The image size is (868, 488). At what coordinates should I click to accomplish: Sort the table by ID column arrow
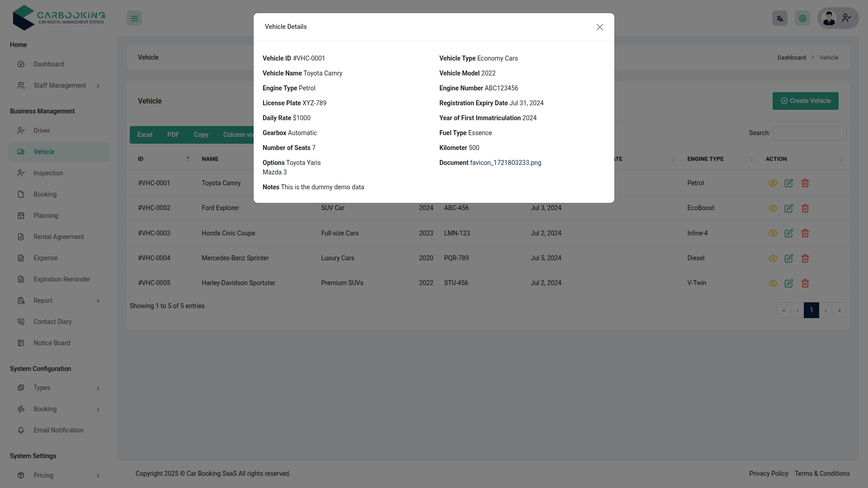(x=188, y=159)
